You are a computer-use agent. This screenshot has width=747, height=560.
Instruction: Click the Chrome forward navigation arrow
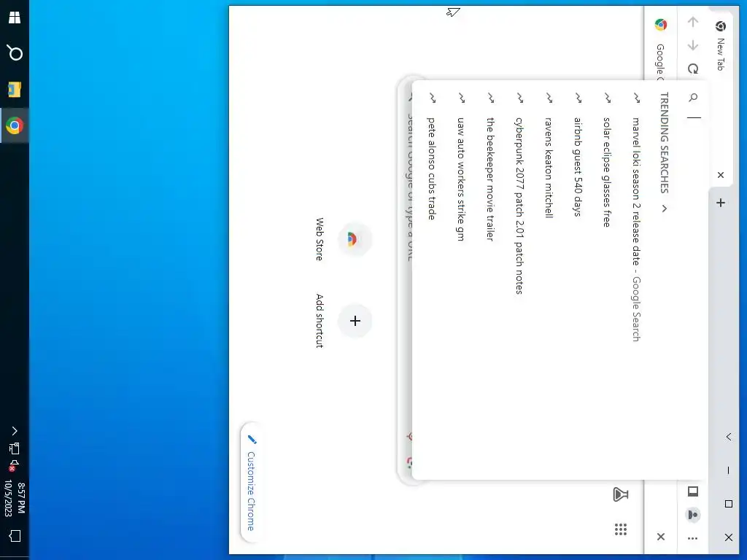point(693,45)
